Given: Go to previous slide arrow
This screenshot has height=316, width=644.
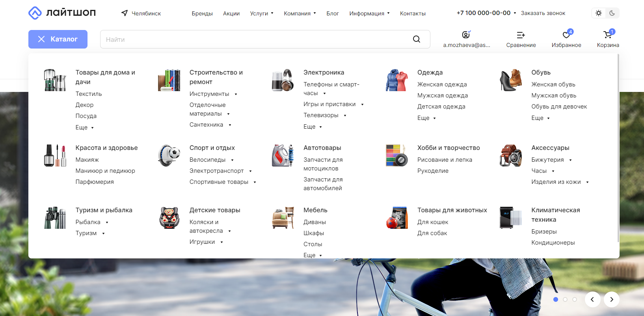Looking at the screenshot, I should click(x=592, y=299).
